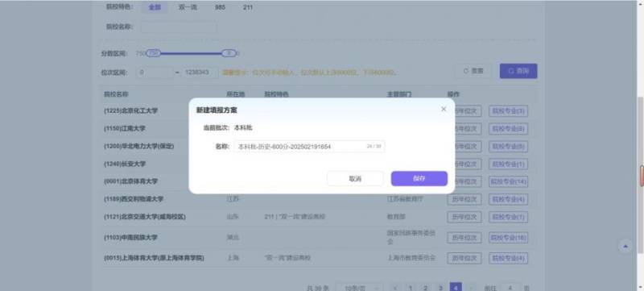The height and width of the screenshot is (291, 644).
Task: View 历年位次 for 上海体育大学
Action: [x=464, y=258]
